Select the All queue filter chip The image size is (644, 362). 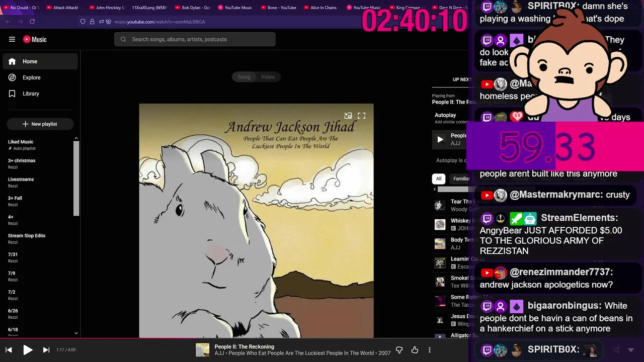point(439,178)
